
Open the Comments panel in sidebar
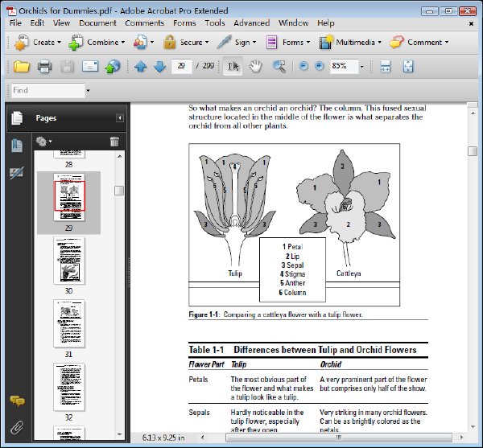pyautogui.click(x=18, y=401)
